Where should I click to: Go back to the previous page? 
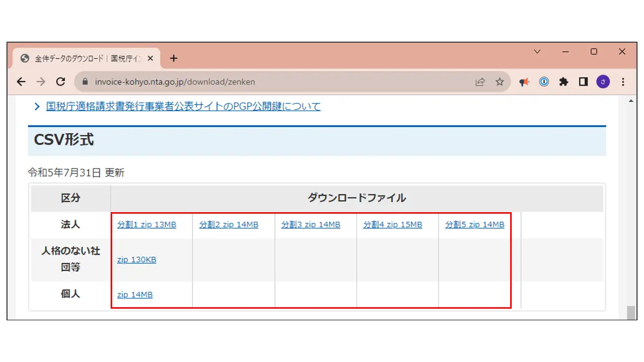coord(21,81)
